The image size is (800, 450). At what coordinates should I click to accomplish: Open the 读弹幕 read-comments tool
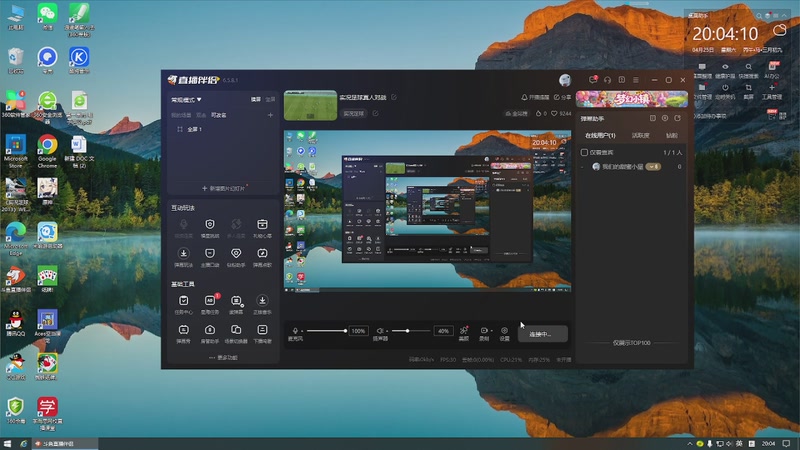[236, 305]
